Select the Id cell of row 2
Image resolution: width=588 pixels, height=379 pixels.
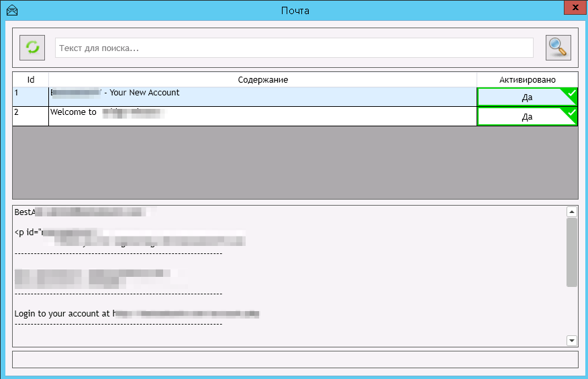click(31, 116)
